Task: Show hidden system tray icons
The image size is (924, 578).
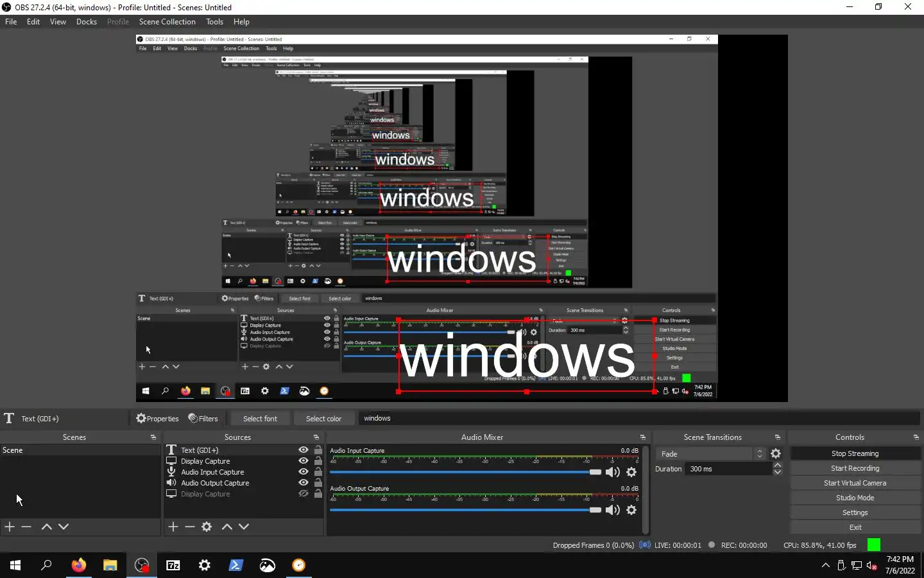Action: 826,565
